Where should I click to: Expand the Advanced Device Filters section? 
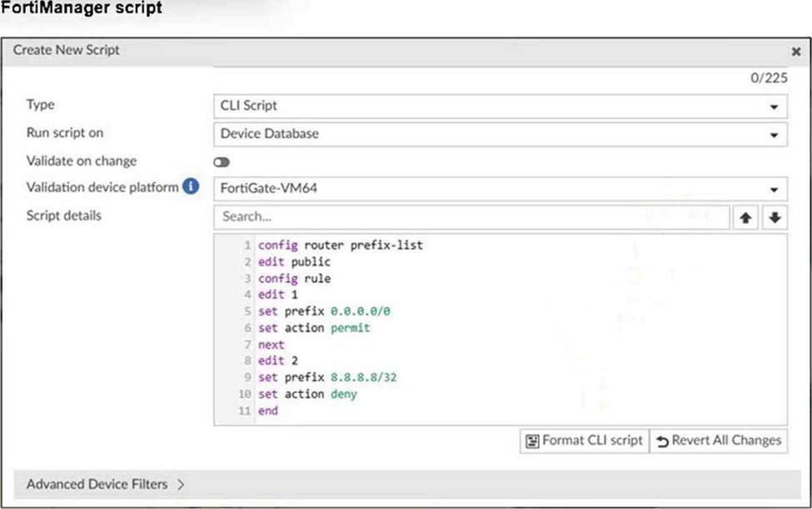[x=105, y=484]
